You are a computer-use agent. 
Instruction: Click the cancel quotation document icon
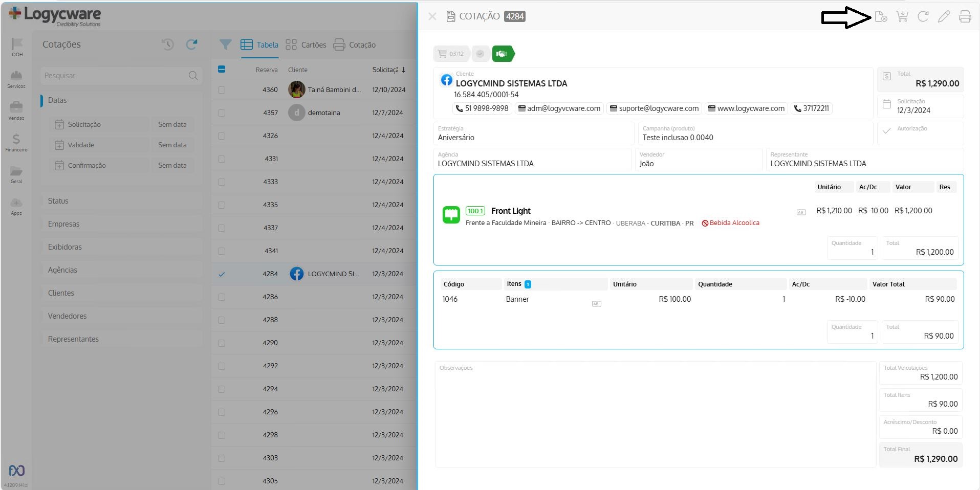click(881, 17)
